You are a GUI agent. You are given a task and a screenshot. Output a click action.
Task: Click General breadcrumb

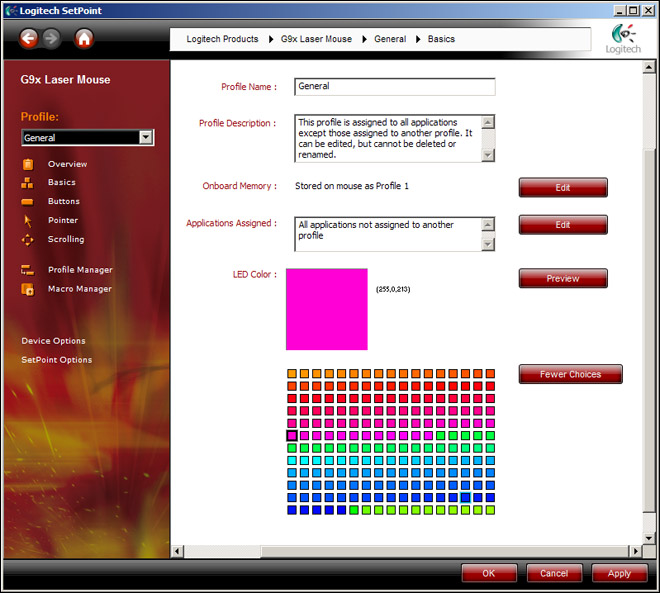390,39
